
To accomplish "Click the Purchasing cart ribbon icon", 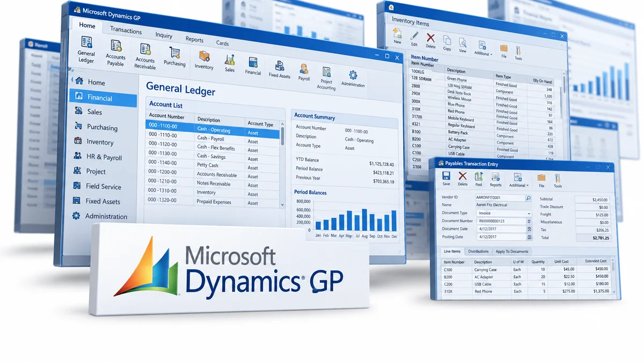I will (174, 57).
